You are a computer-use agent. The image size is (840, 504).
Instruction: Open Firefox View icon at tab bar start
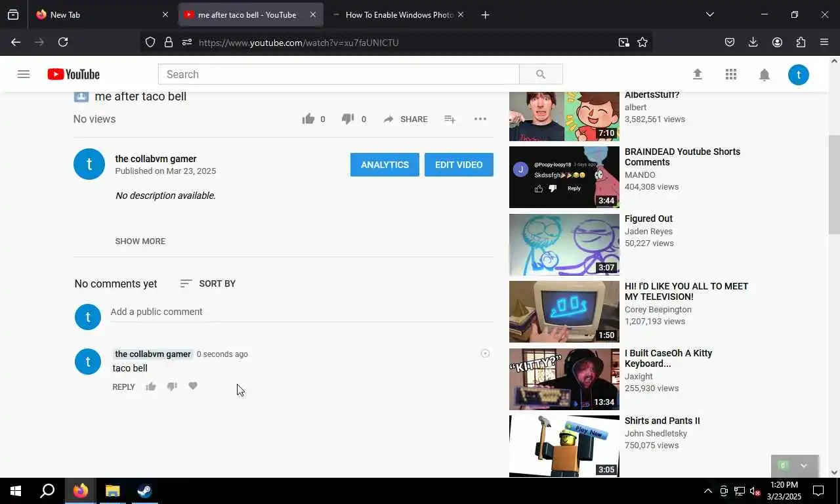pos(13,14)
